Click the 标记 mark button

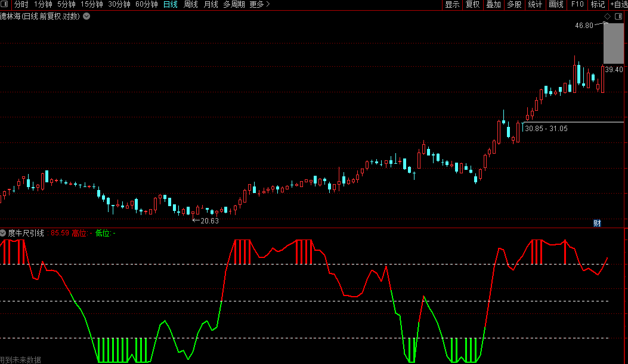coord(598,4)
